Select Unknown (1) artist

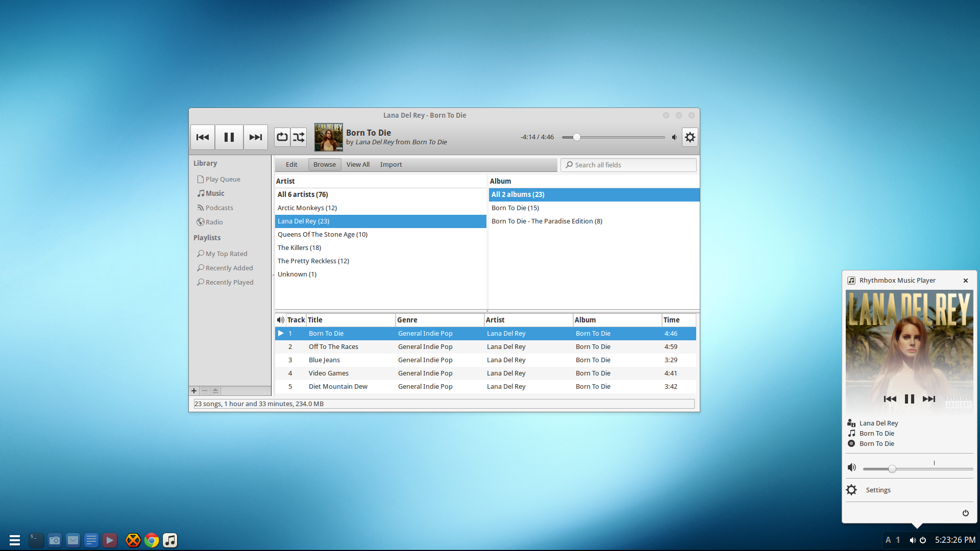coord(381,274)
